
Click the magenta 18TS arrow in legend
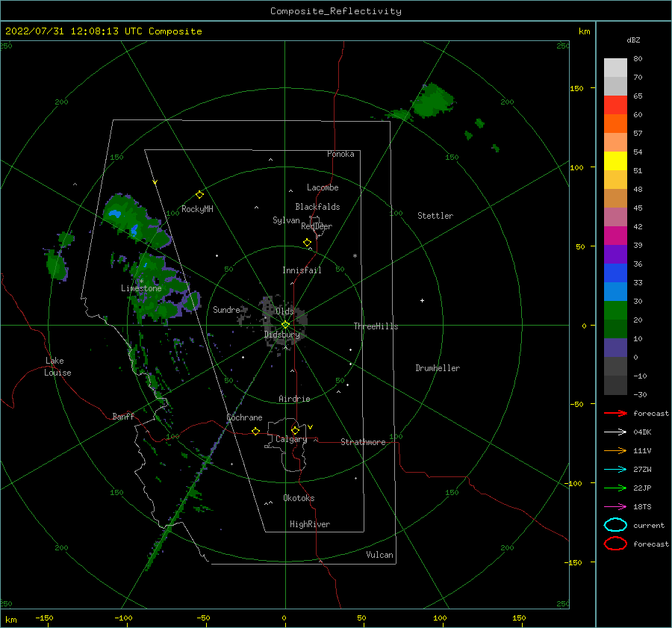[615, 507]
